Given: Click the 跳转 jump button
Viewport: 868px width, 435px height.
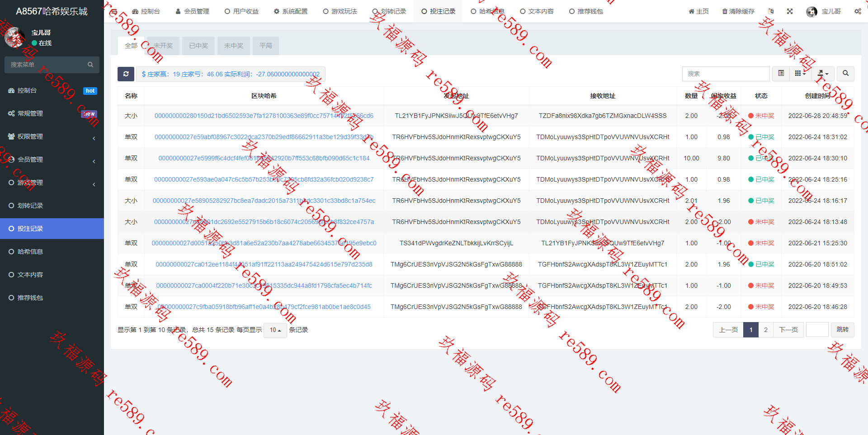Looking at the screenshot, I should coord(843,330).
